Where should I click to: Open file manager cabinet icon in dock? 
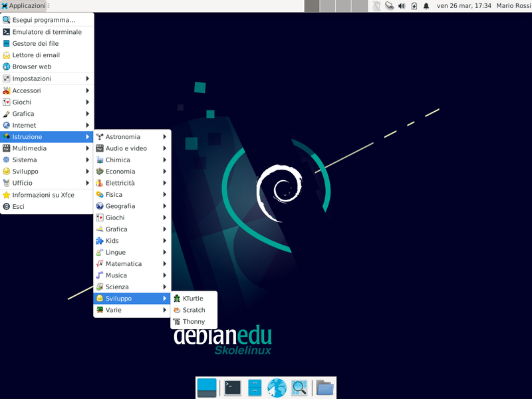coord(255,388)
